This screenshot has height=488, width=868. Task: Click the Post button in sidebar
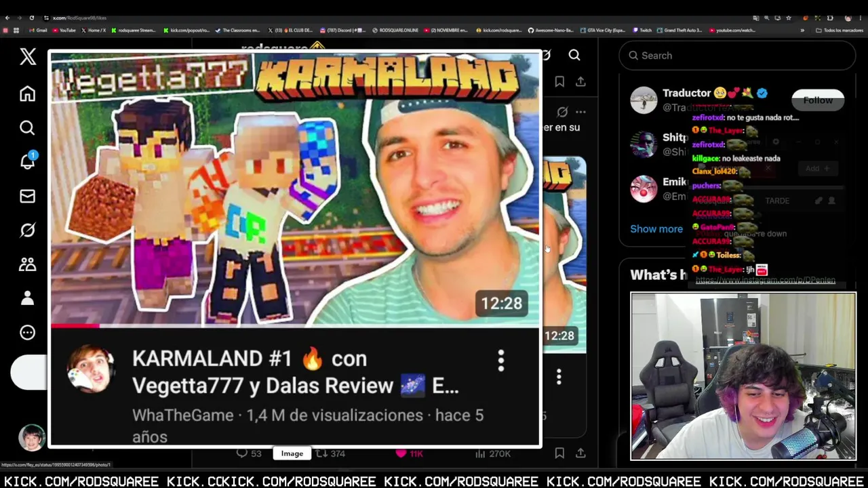28,372
